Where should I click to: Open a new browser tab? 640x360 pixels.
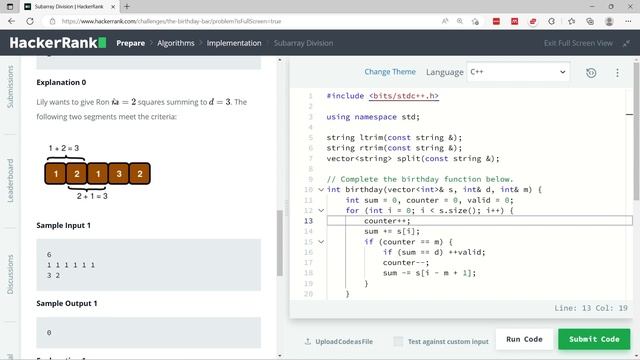127,7
